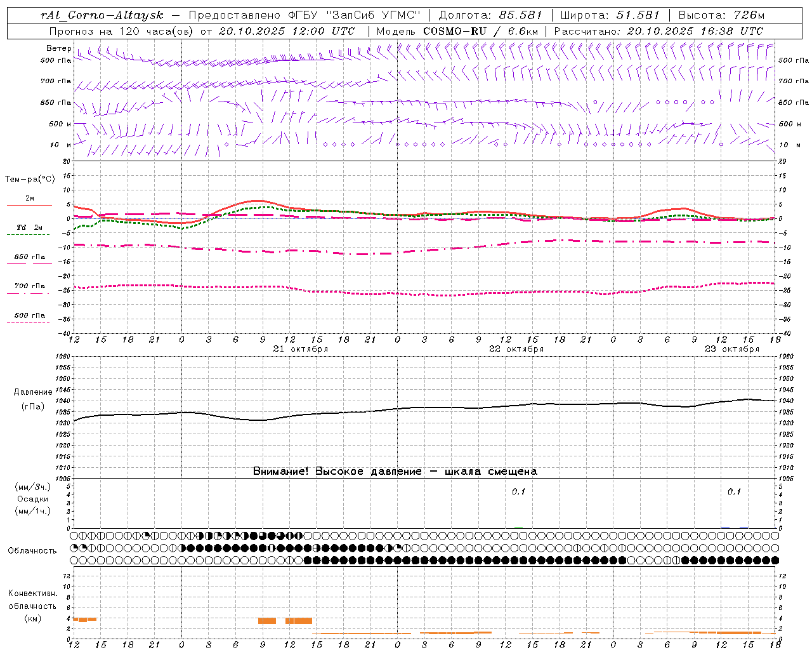Click the 'Тем-ра(°C)' temperature panel label

pos(30,180)
